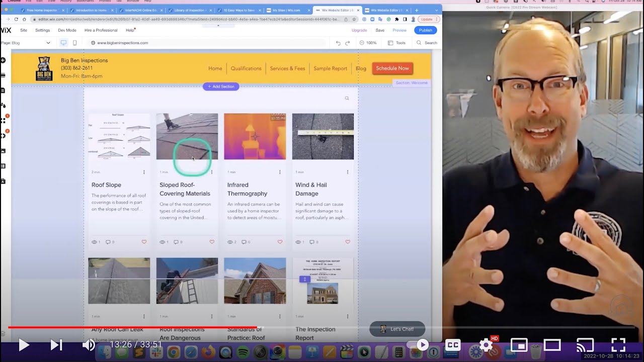Open Standards of Practice post three-dot menu

click(x=280, y=317)
